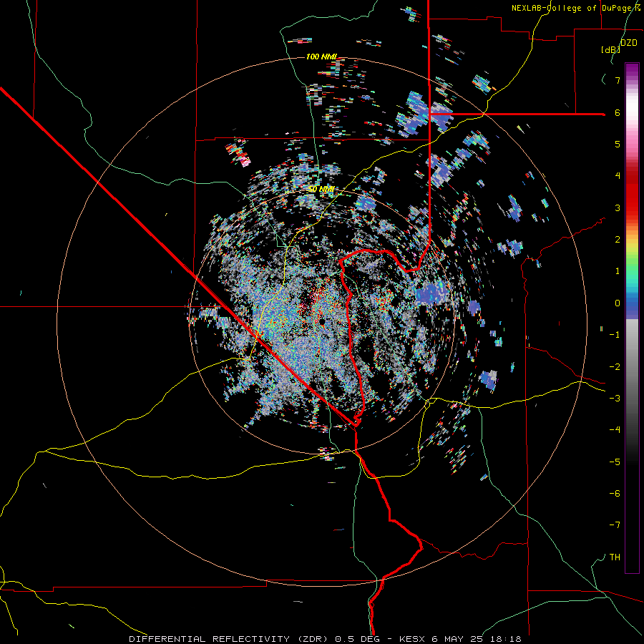This screenshot has width=644, height=644.
Task: Click the "7" value on the color scale
Action: (x=618, y=80)
